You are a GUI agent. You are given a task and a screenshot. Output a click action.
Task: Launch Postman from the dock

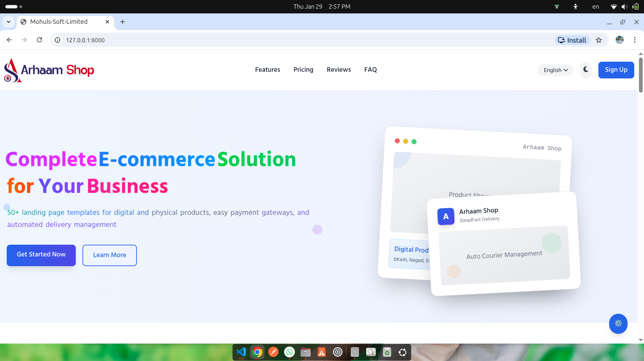(273, 352)
